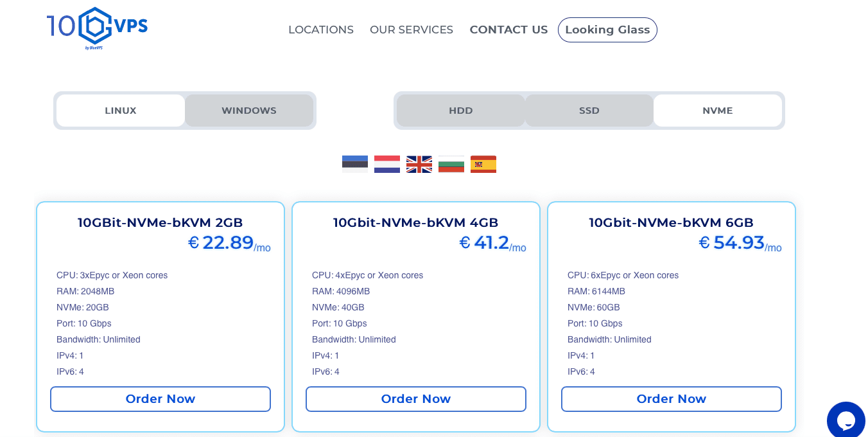
Task: Select the Netherlands flag location
Action: pos(387,165)
